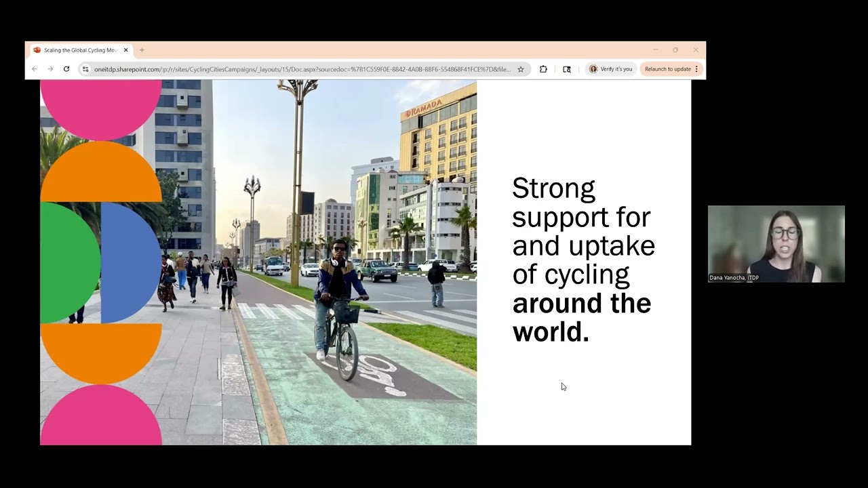Click the 'Relaunch to update' button

point(668,69)
